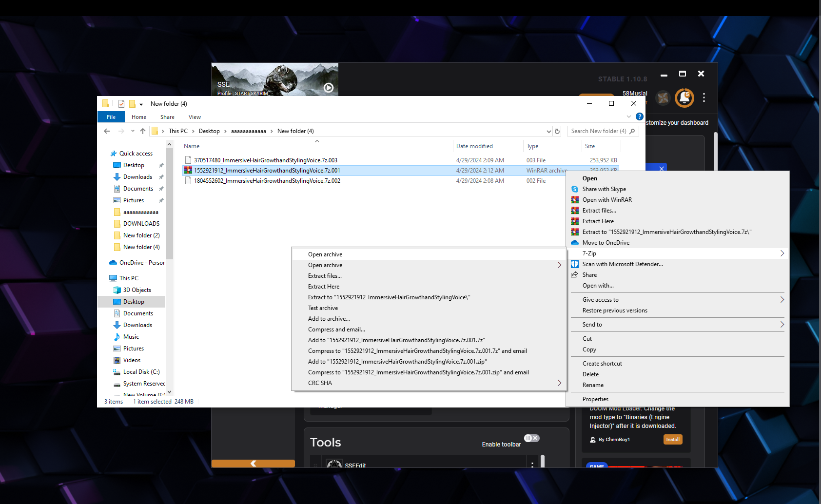Click the refresh icon beside the address bar
The width and height of the screenshot is (821, 504).
click(x=557, y=132)
